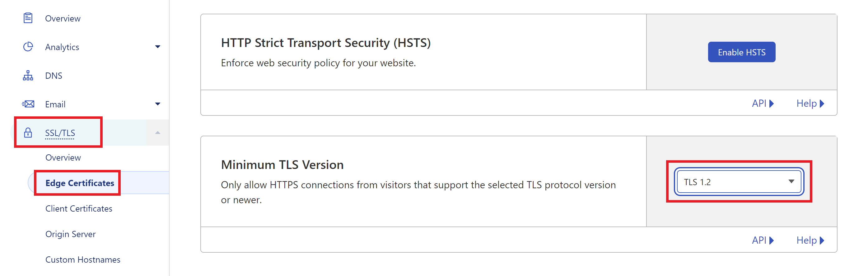The image size is (868, 276).
Task: Click the arrow icon beside HSTS API
Action: 772,103
